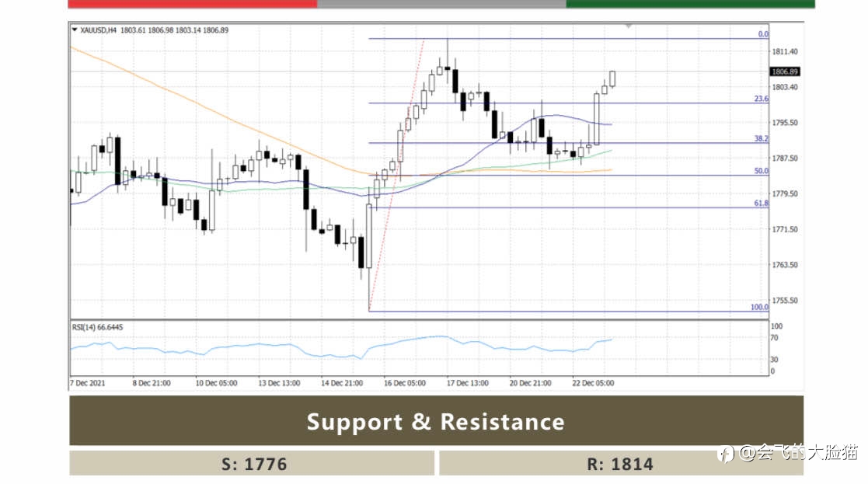Select the 100.0 Fibonacci level label
868x484 pixels.
[x=759, y=307]
